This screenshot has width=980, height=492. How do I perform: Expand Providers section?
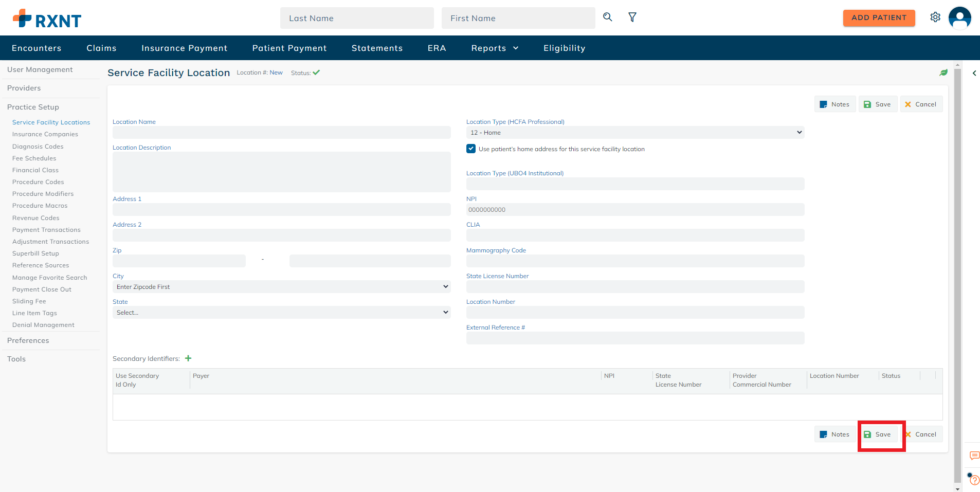tap(24, 88)
